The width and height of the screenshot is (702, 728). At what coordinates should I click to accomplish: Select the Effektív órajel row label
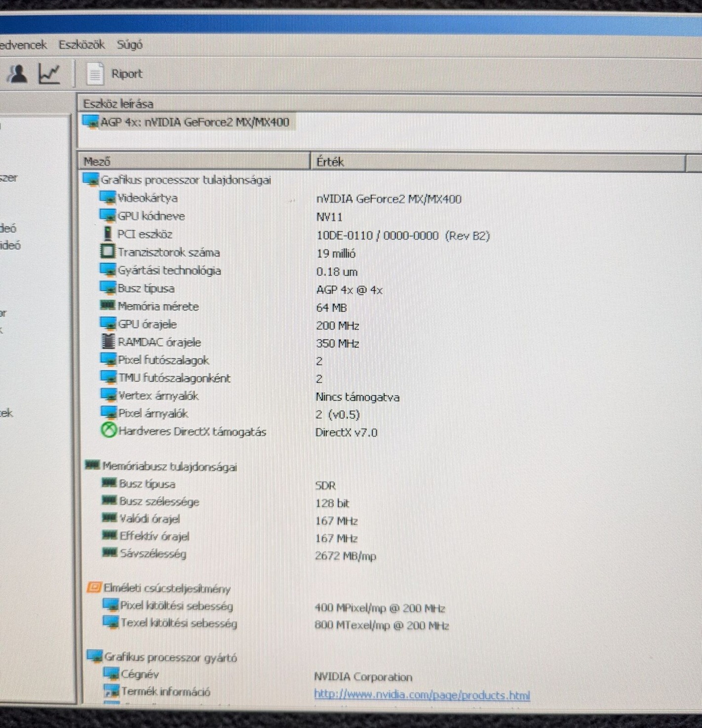coord(154,536)
